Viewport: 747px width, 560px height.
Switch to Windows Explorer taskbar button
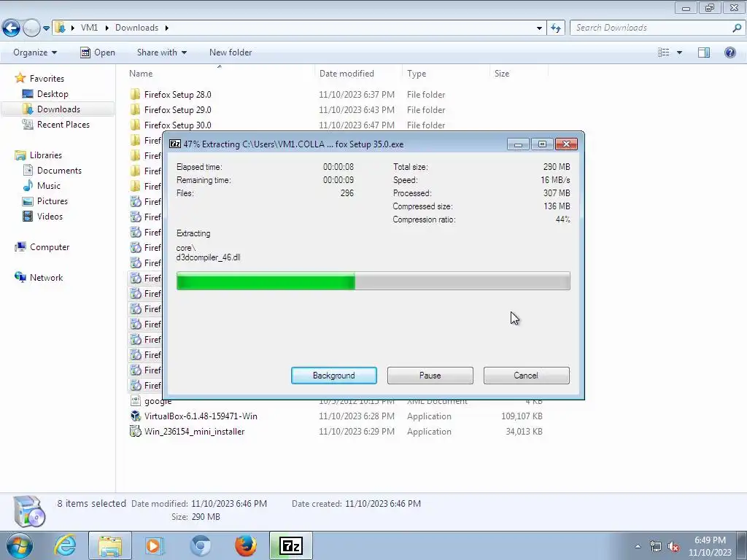pyautogui.click(x=110, y=545)
